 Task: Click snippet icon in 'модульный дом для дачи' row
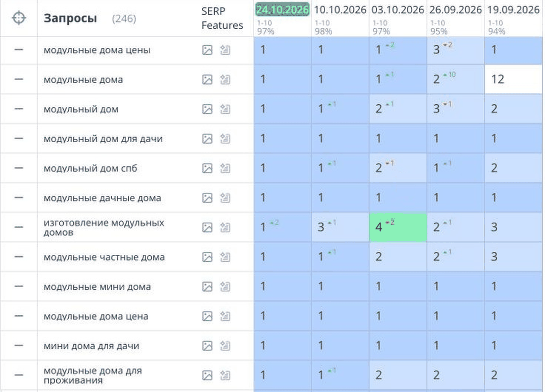point(225,138)
